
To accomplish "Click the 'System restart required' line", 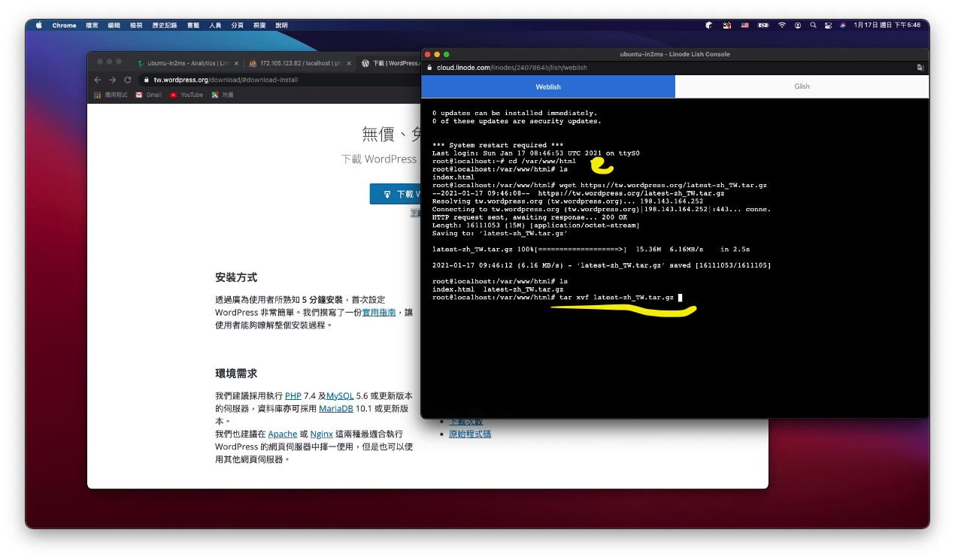I will [498, 145].
